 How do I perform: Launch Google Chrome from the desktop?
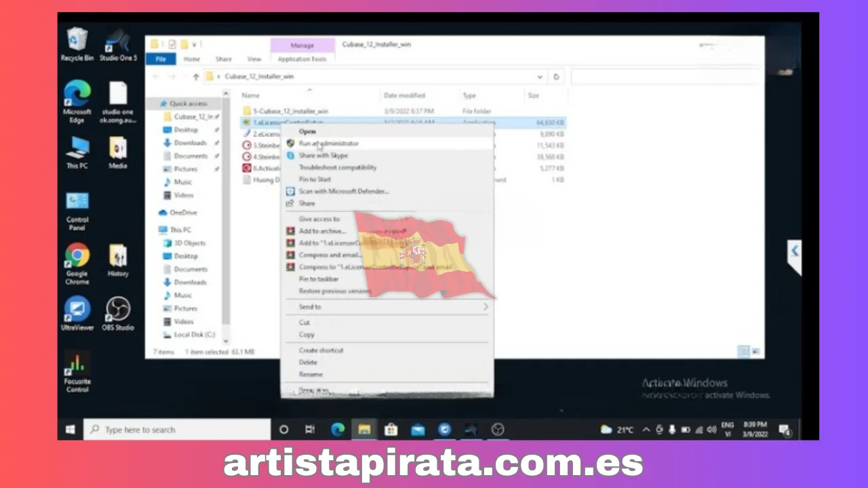pos(77,264)
